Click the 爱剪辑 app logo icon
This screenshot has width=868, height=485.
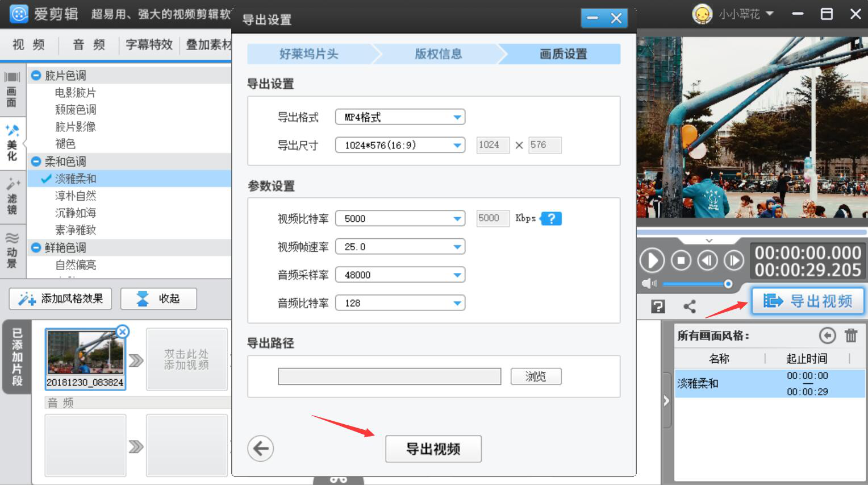(x=19, y=13)
